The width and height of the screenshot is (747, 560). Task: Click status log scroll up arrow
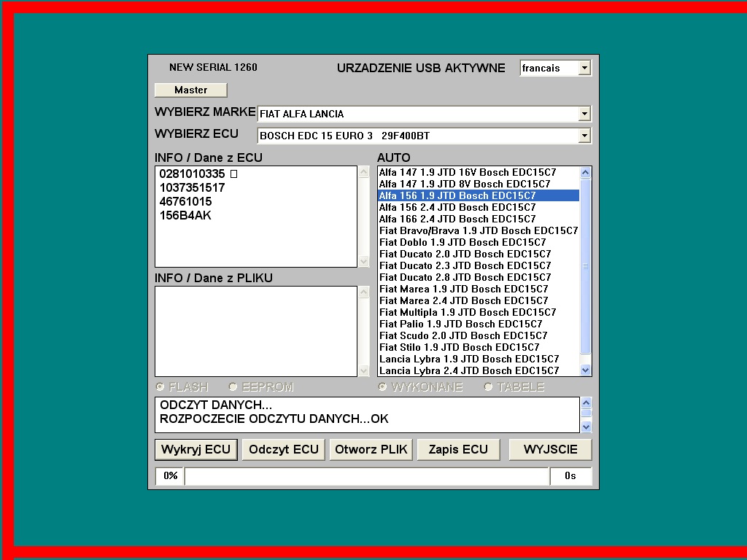(x=587, y=402)
